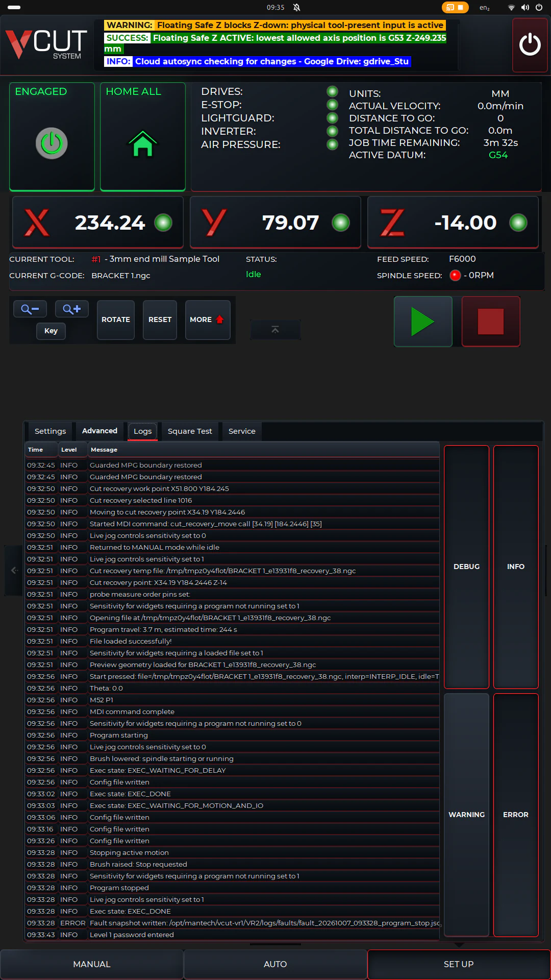
Task: Select the 'M52 P1' log row
Action: 233,700
